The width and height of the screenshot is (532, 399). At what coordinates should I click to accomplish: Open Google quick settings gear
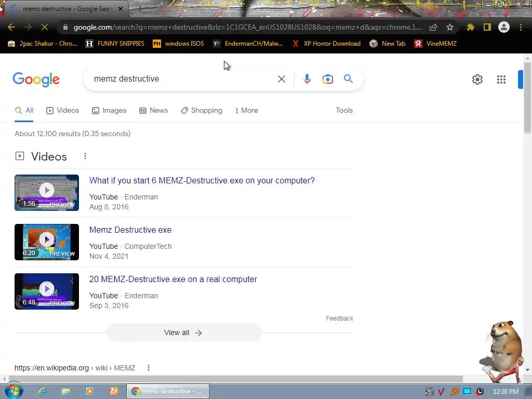click(477, 79)
